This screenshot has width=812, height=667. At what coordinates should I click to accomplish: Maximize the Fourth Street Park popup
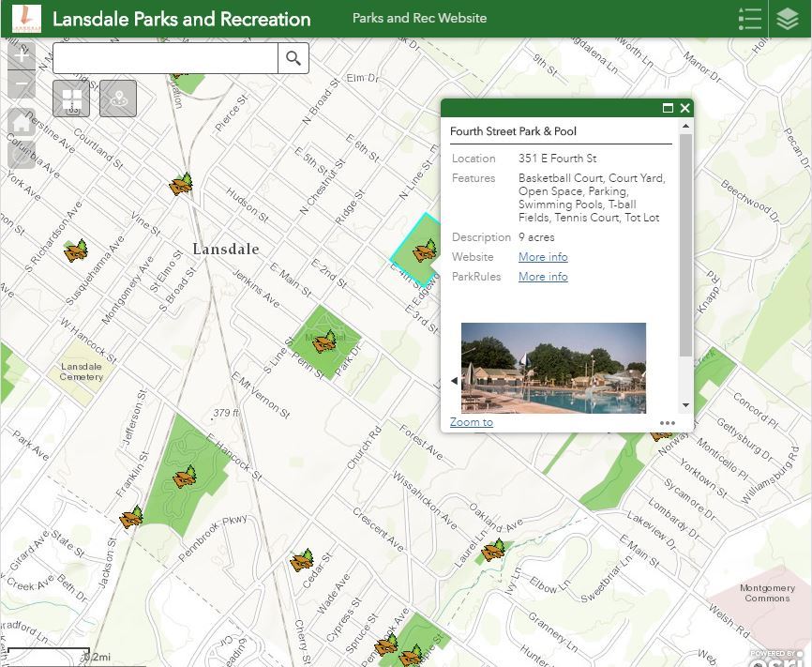(668, 108)
